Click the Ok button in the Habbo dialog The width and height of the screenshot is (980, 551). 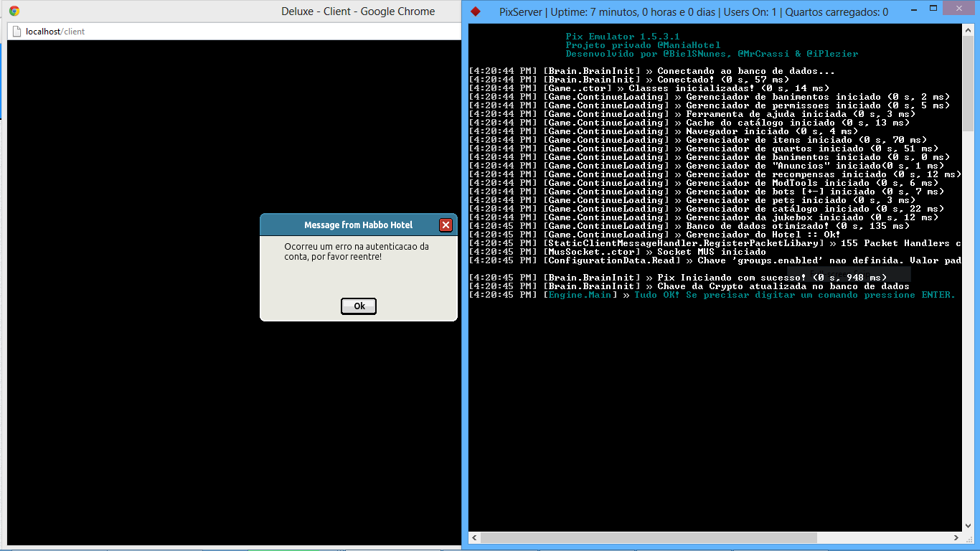pyautogui.click(x=359, y=306)
